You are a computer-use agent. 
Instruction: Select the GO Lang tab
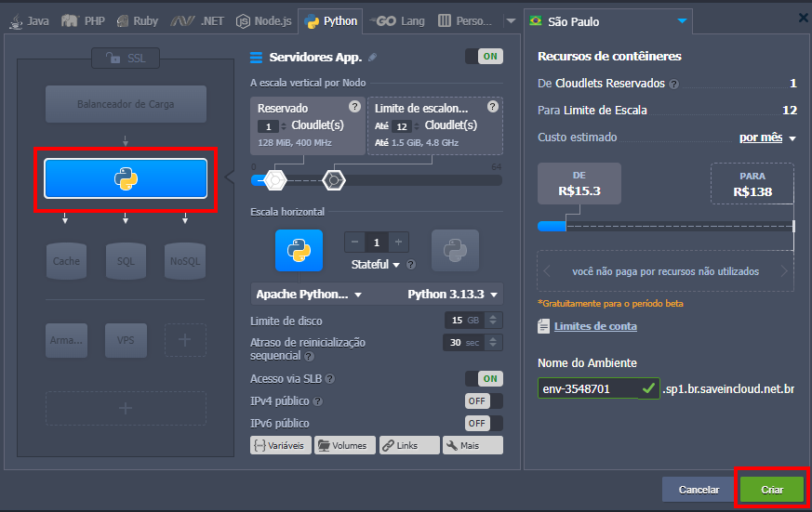396,21
